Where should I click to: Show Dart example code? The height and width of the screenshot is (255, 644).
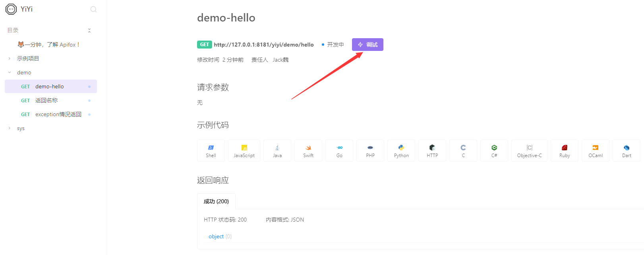point(627,150)
